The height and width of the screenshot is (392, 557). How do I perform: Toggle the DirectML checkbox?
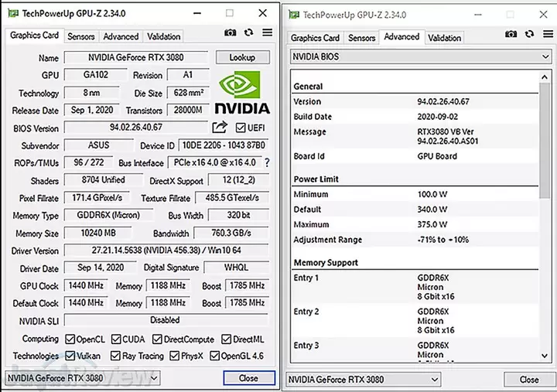(226, 339)
